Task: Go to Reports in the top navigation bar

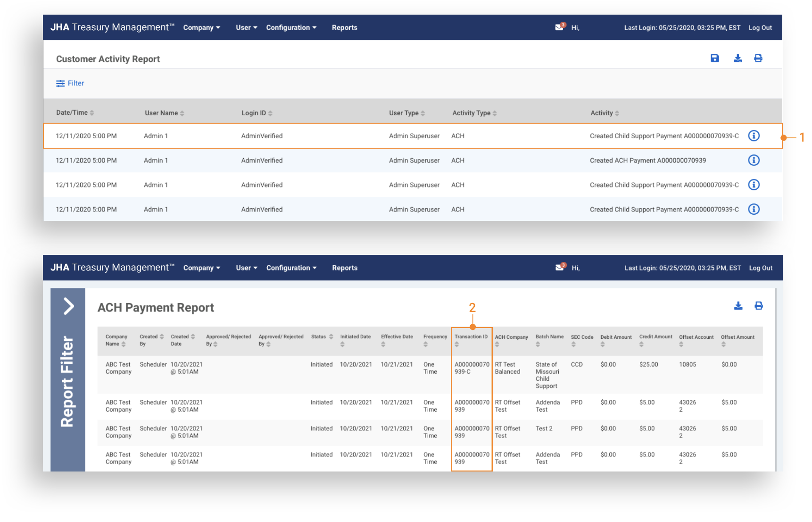Action: coord(344,28)
